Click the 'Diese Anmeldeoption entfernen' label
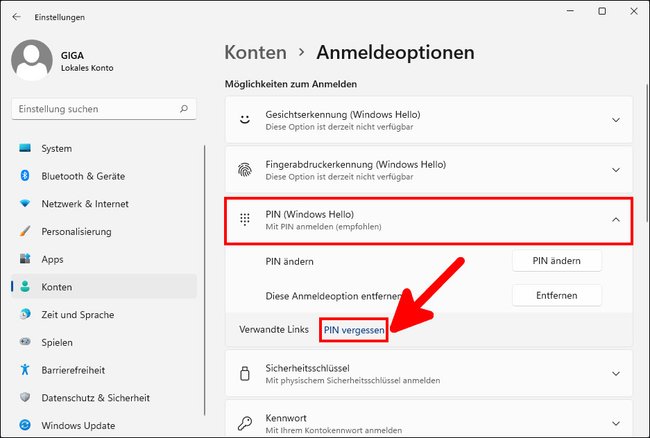Screen dimensions: 650x438 pos(334,296)
